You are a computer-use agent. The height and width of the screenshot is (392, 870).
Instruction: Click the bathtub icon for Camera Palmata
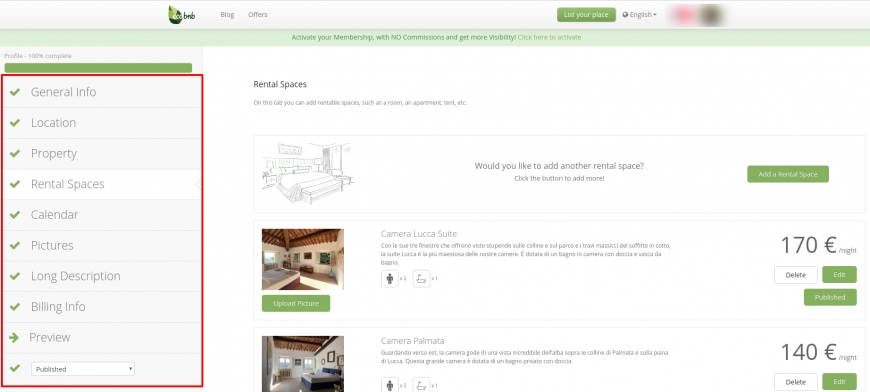422,384
